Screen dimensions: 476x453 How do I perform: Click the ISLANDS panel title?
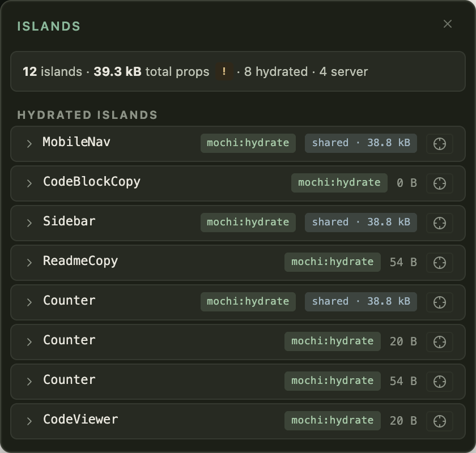tap(49, 27)
